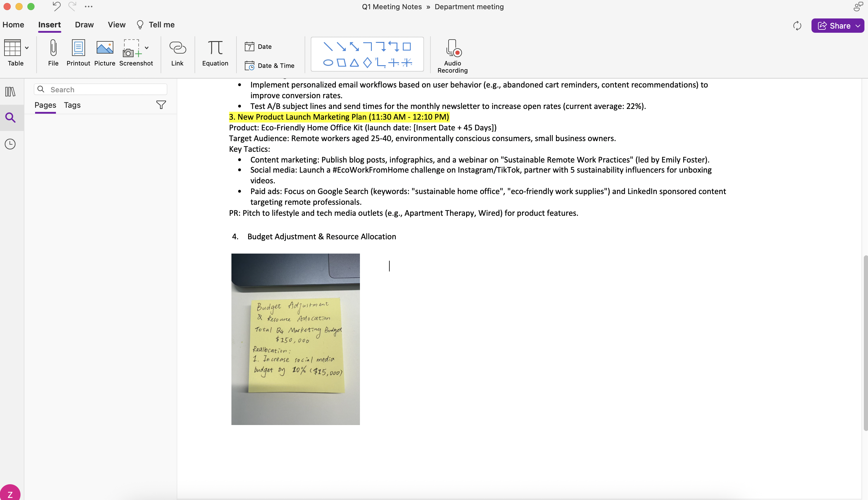Insert a file Printout
This screenshot has height=500, width=868.
pyautogui.click(x=78, y=52)
